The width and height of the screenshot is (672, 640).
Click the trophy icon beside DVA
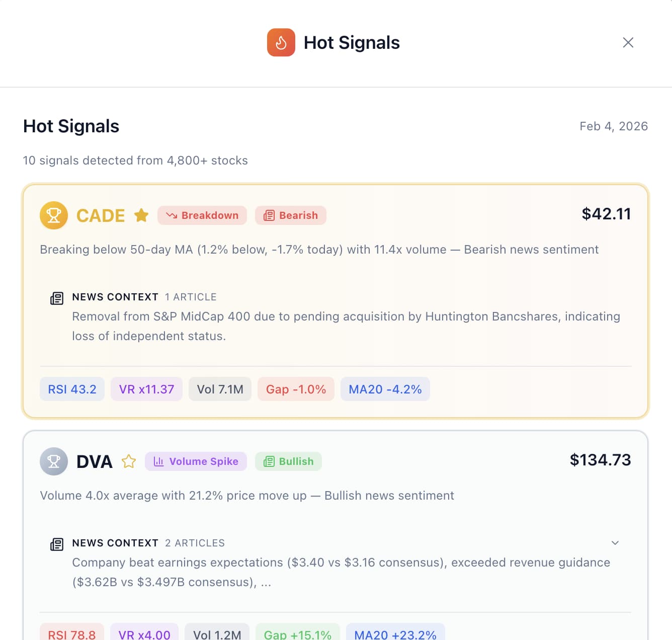click(53, 461)
